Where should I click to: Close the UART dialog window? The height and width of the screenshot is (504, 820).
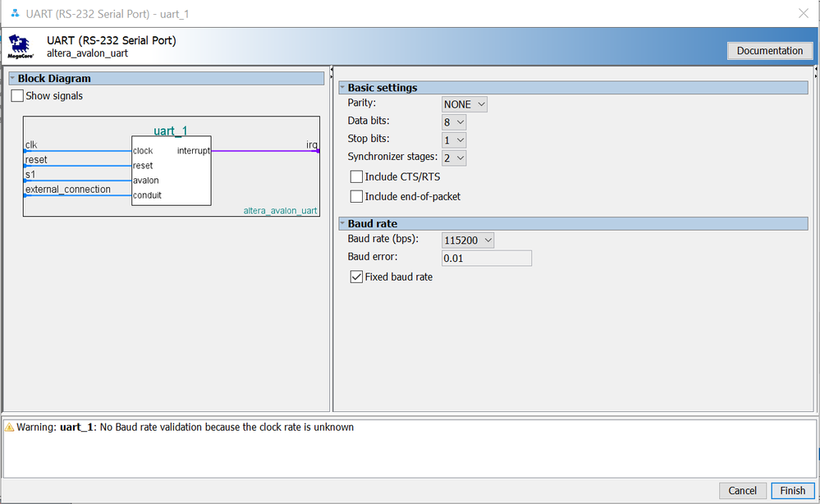[x=802, y=12]
